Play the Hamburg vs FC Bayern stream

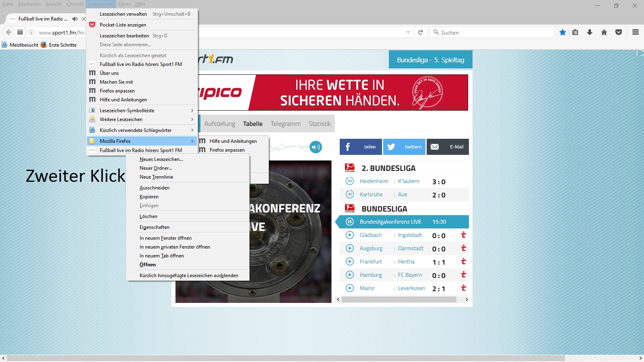click(350, 275)
